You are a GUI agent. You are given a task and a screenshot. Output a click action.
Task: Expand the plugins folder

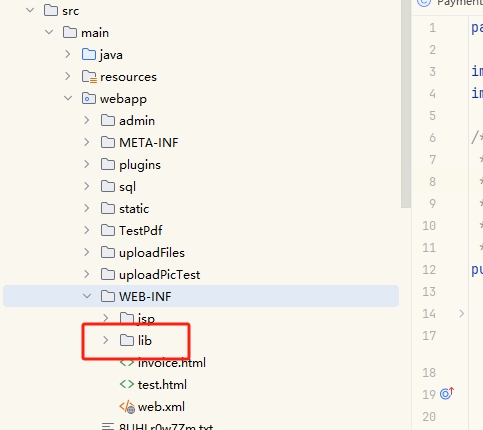pos(87,164)
